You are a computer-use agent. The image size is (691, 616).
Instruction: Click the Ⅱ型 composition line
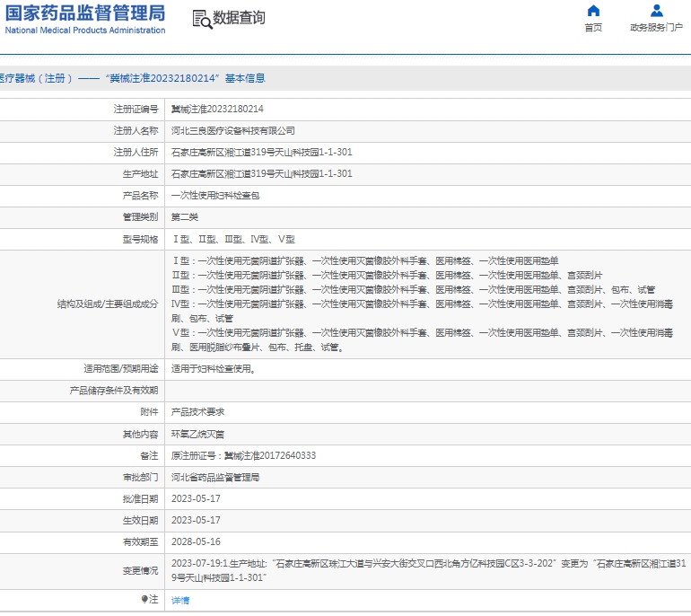point(387,275)
